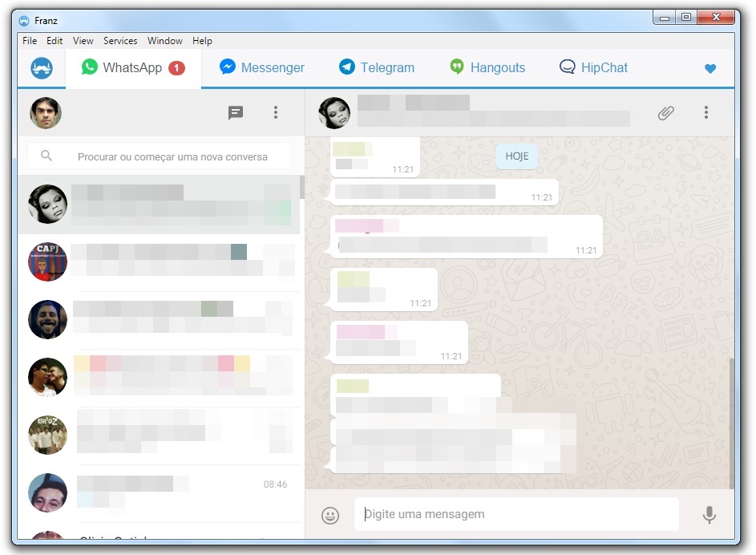Click the Messenger logo icon

[228, 67]
